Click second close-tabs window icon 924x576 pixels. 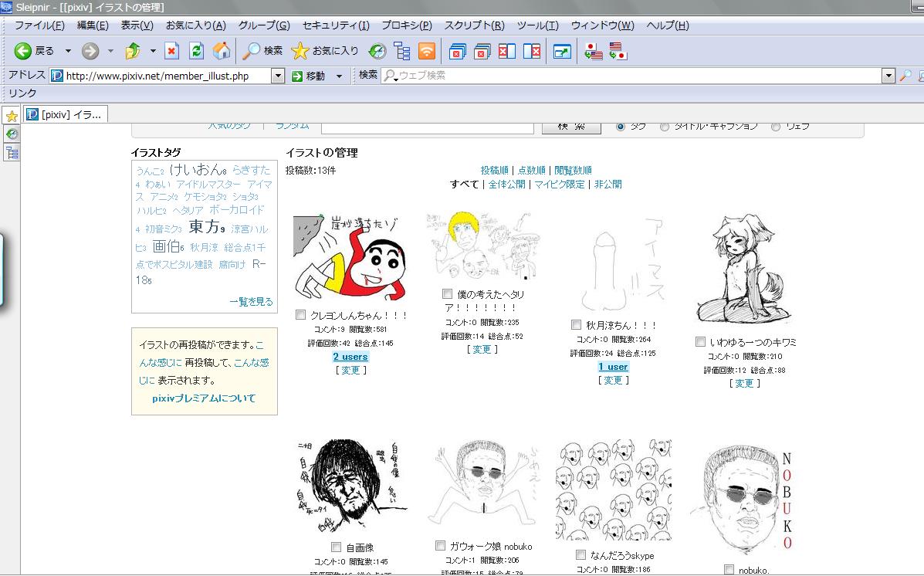(482, 51)
